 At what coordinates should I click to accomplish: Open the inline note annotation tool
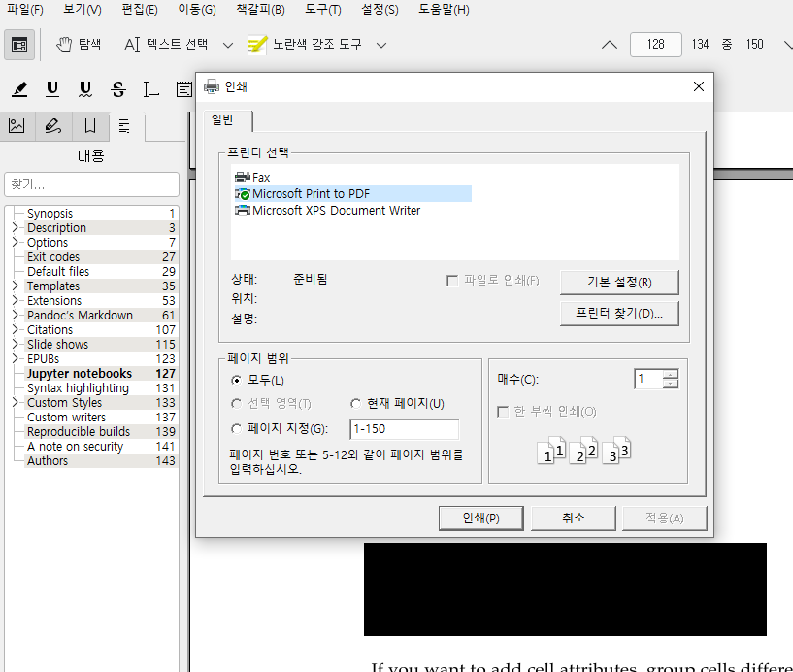click(x=184, y=89)
